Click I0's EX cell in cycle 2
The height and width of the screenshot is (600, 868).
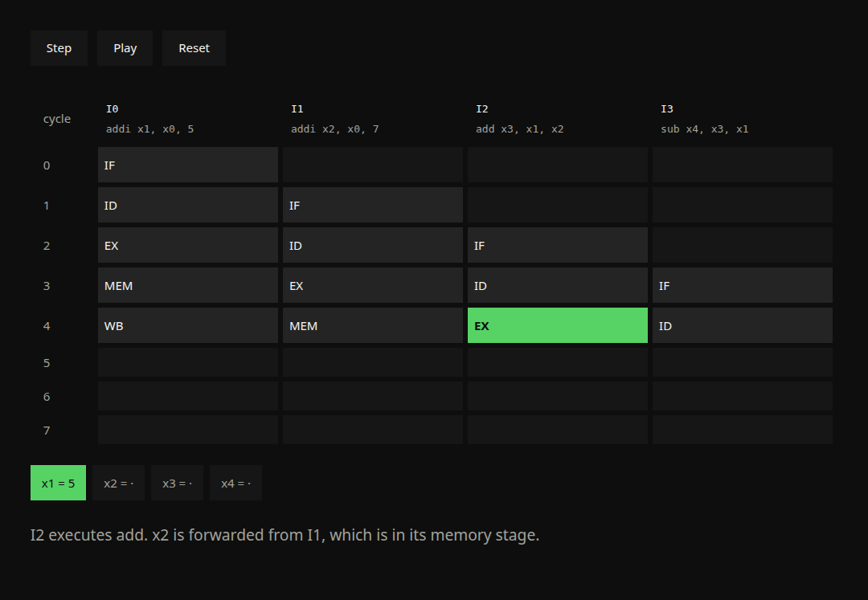(187, 245)
